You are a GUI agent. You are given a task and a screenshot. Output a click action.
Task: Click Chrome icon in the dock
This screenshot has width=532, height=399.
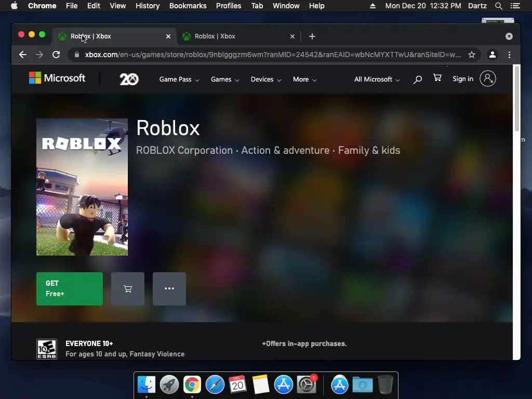point(192,385)
